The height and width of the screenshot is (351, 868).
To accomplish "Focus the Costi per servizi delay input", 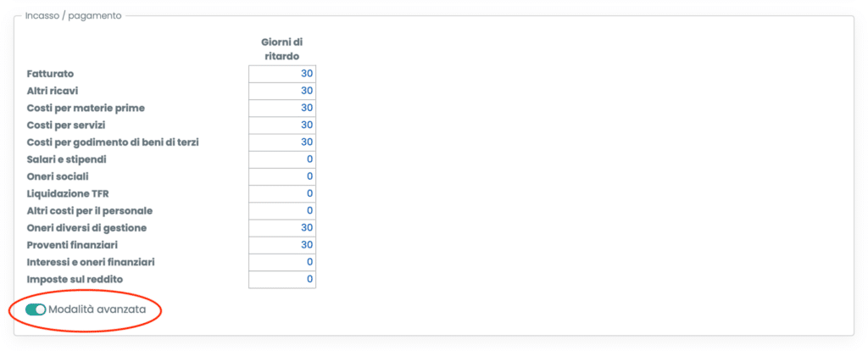I will pos(281,125).
